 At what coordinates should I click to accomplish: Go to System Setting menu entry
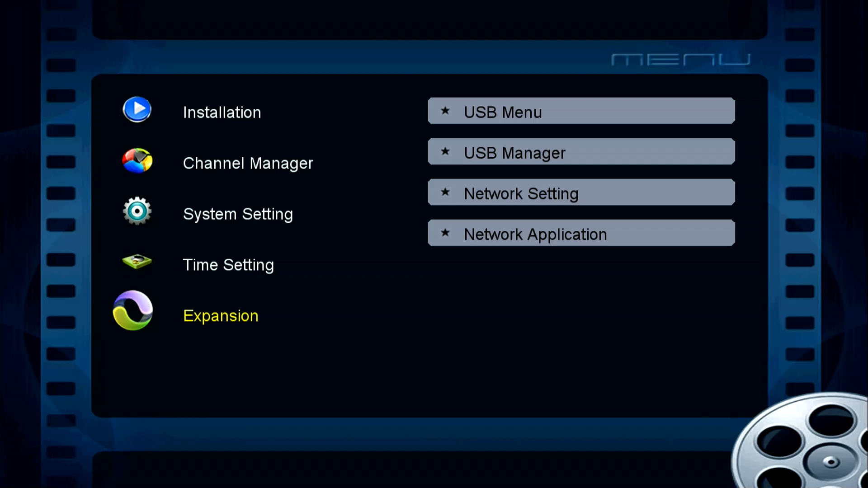[238, 214]
